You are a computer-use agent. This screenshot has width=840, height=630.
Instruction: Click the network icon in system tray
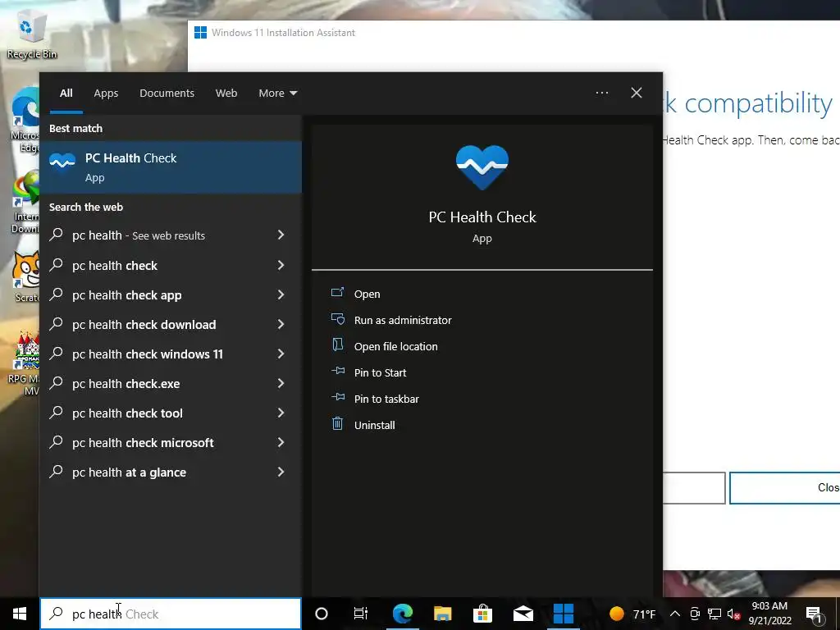click(714, 614)
